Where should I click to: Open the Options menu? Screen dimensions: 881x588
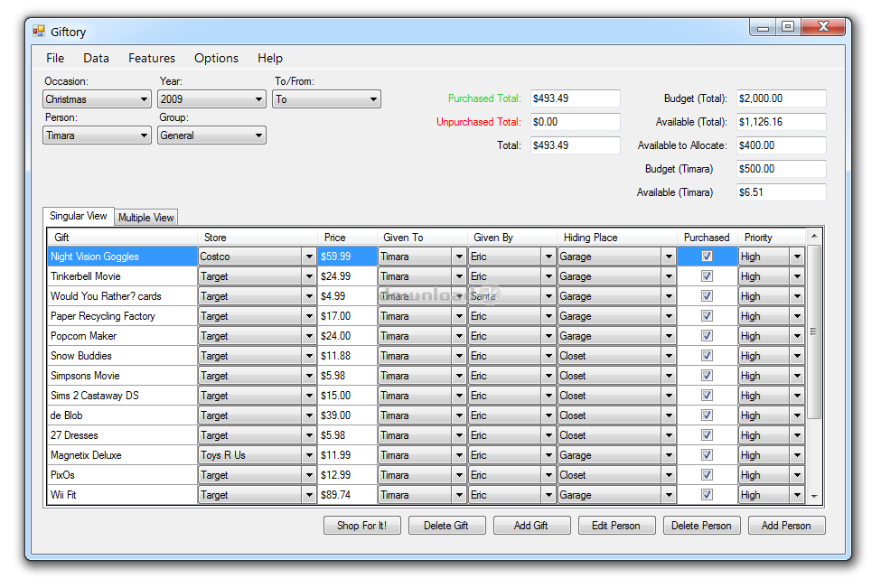point(216,58)
